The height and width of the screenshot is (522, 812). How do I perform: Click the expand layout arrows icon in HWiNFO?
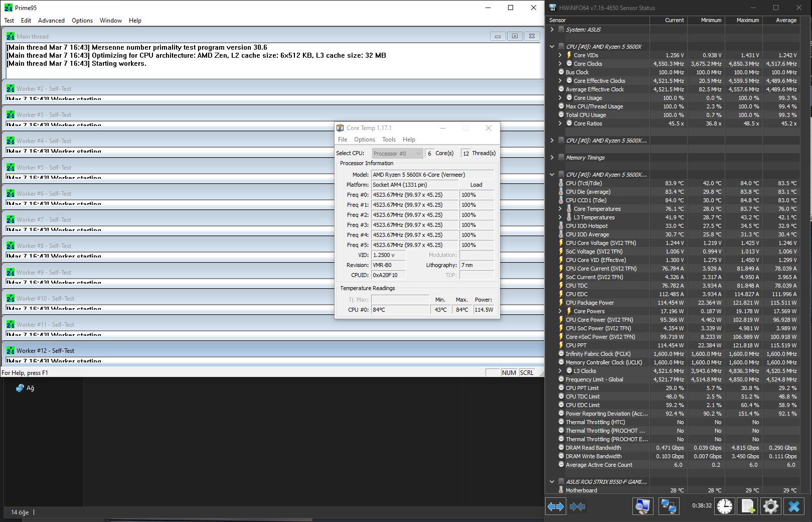click(x=556, y=506)
